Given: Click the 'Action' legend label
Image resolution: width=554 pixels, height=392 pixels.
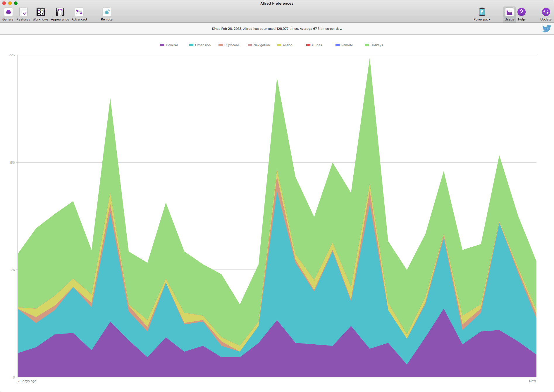Looking at the screenshot, I should tap(288, 45).
